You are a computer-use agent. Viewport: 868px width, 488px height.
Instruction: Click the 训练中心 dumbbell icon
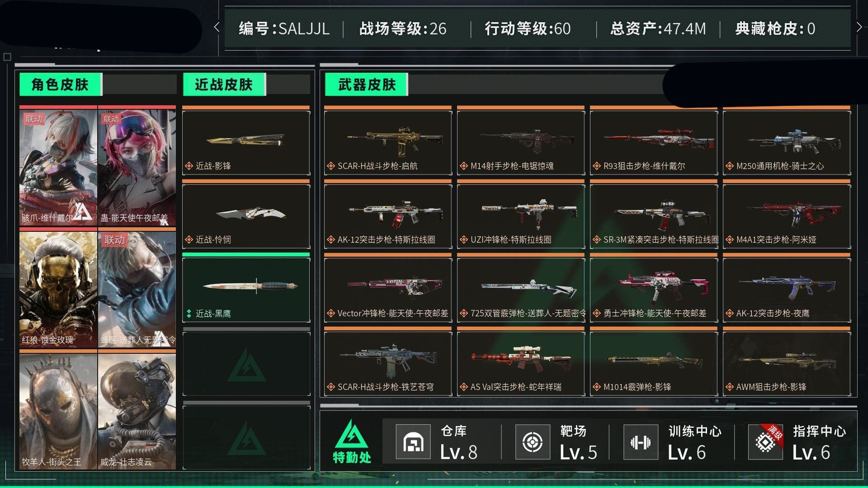(x=640, y=442)
